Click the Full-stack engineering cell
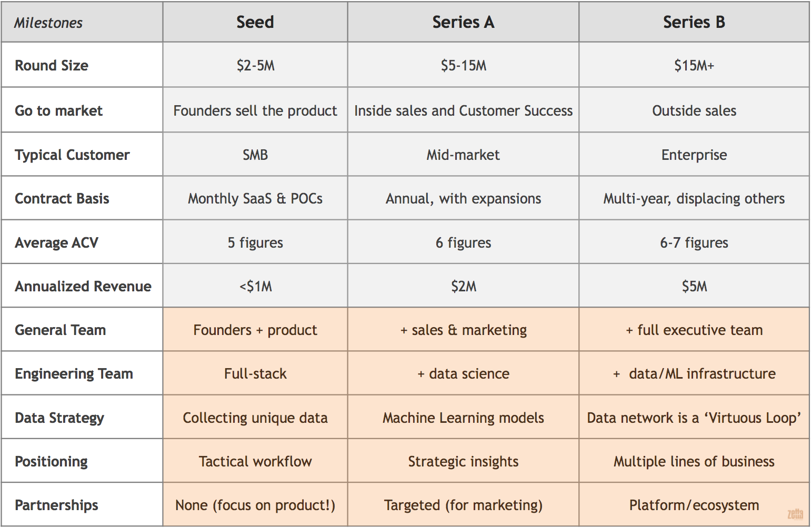 255,373
